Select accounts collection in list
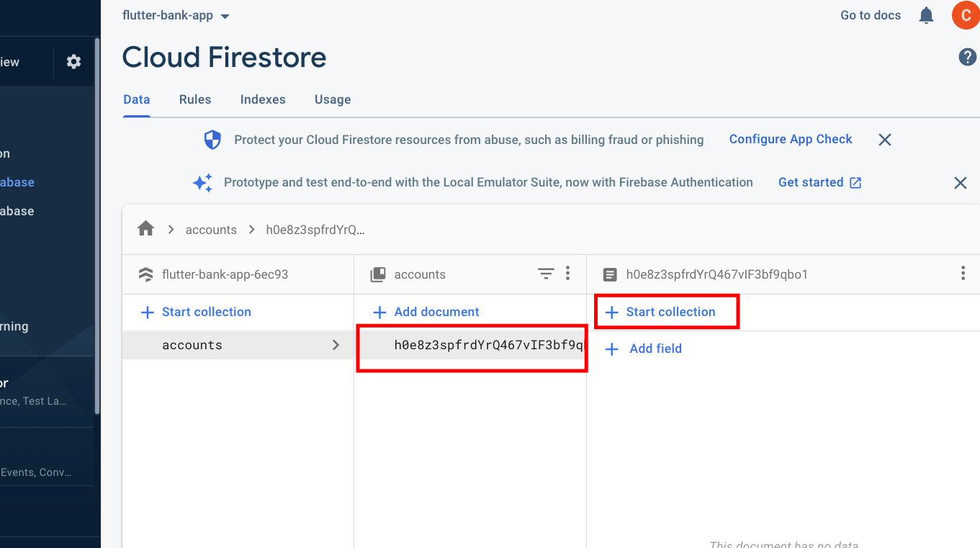The image size is (980, 548). [x=238, y=345]
